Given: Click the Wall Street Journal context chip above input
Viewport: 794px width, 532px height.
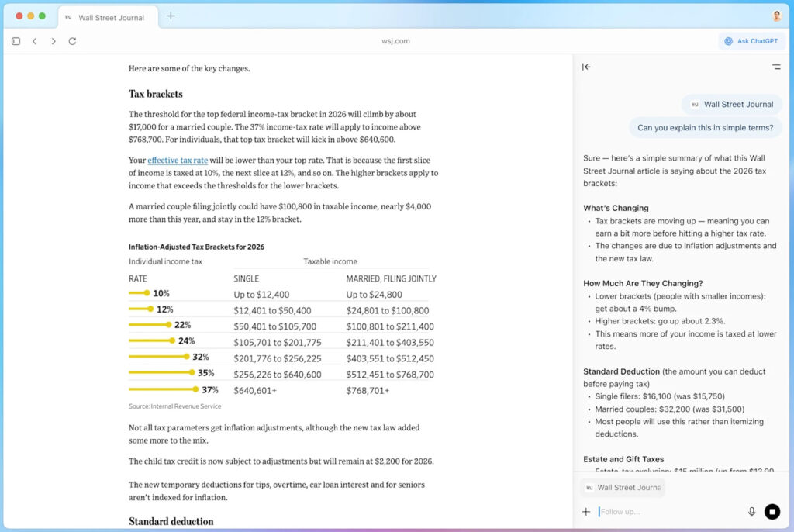Looking at the screenshot, I should (x=623, y=488).
